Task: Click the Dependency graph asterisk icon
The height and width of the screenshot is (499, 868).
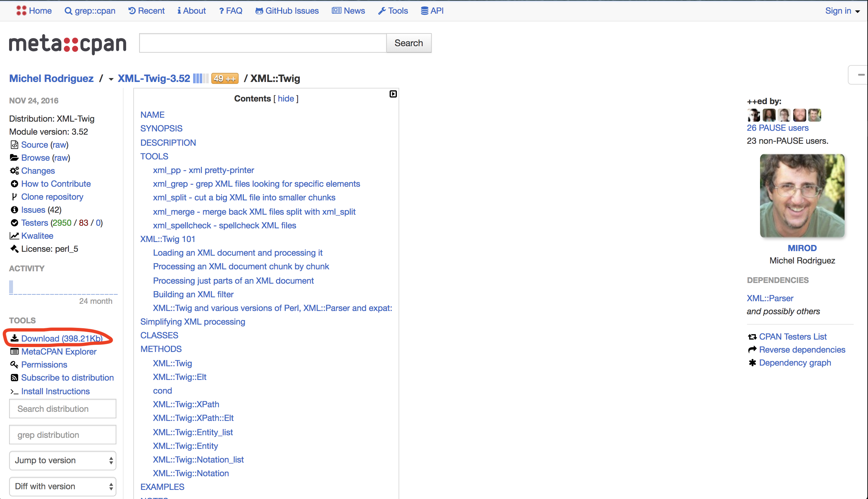Action: pyautogui.click(x=752, y=363)
